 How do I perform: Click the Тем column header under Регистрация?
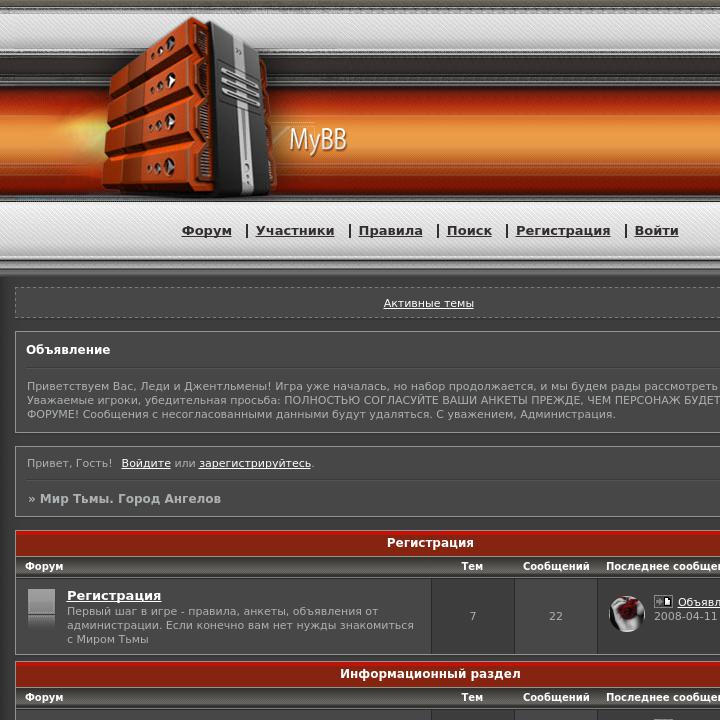pyautogui.click(x=472, y=566)
